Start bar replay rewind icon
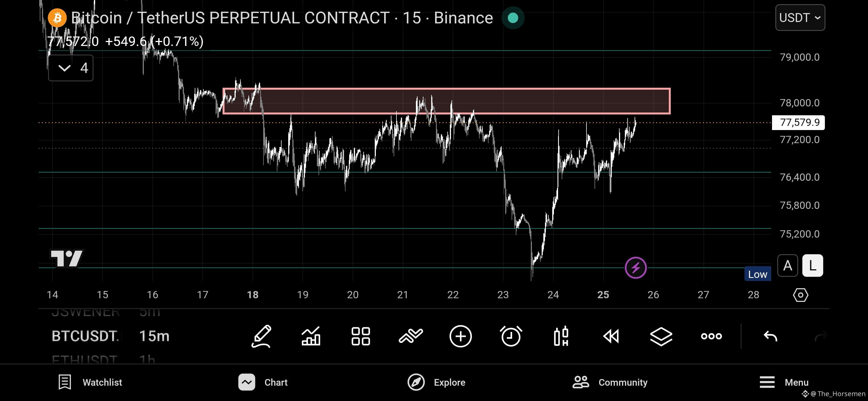 click(611, 336)
